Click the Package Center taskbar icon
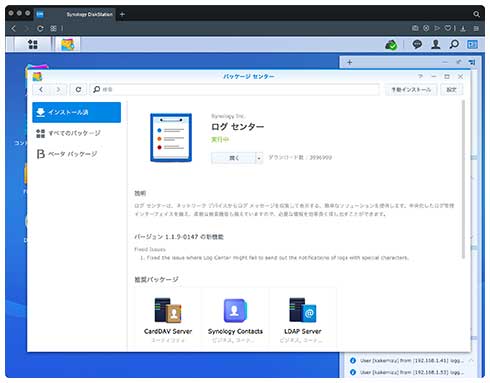Image resolution: width=490 pixels, height=383 pixels. (67, 44)
